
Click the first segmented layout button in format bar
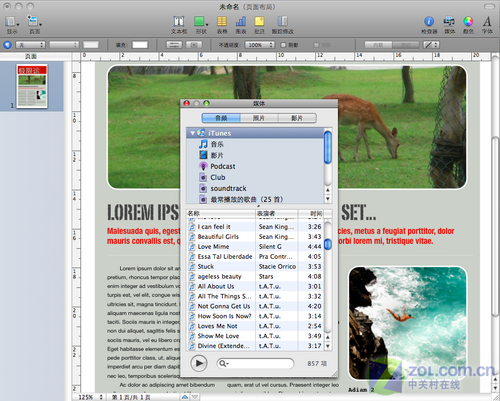[378, 45]
